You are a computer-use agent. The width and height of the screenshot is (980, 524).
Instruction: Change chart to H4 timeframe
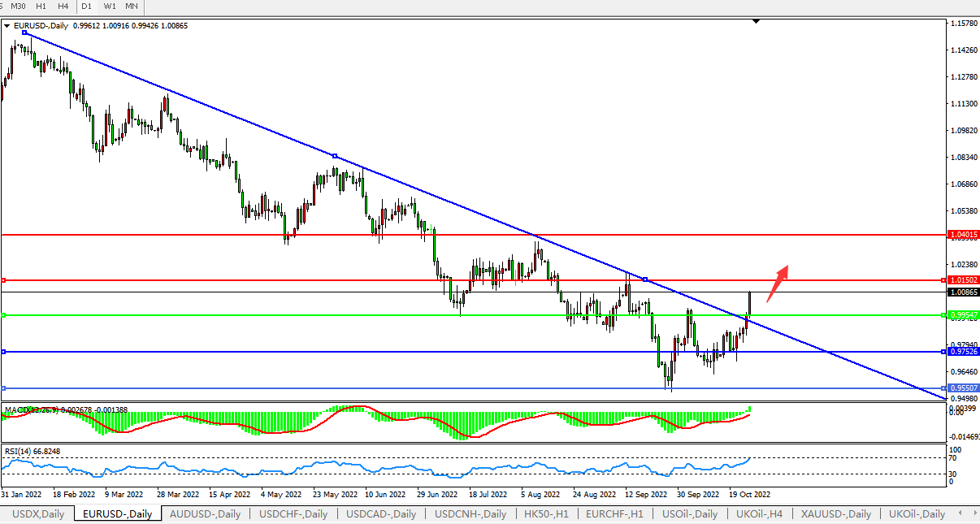point(63,6)
